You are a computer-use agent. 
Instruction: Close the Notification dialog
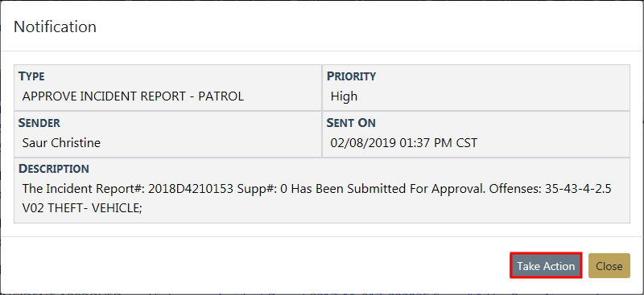click(x=609, y=266)
